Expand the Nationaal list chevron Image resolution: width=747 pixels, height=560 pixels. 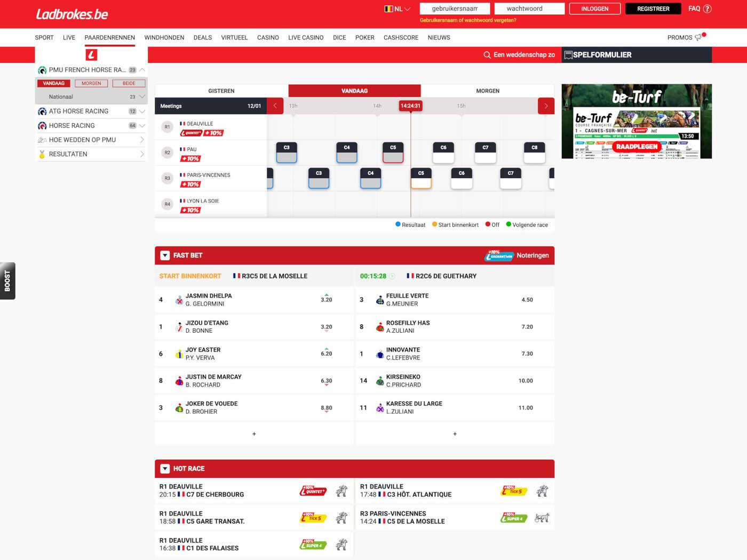[x=142, y=97]
